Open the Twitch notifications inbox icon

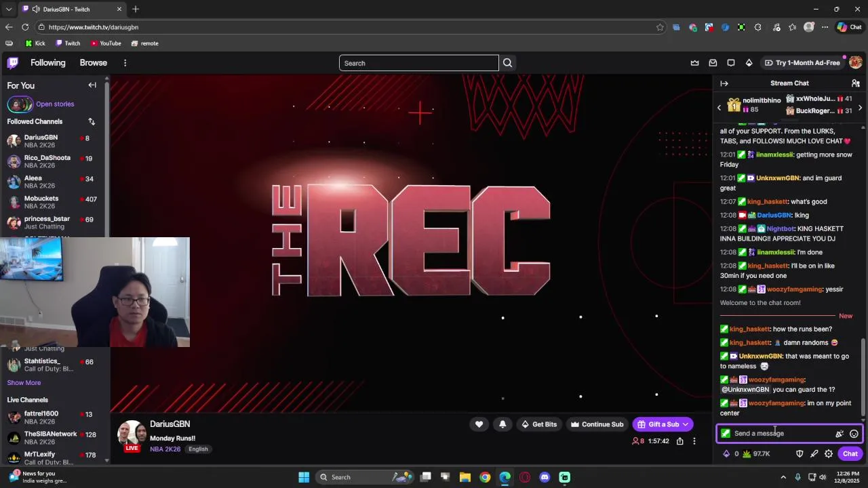point(713,63)
